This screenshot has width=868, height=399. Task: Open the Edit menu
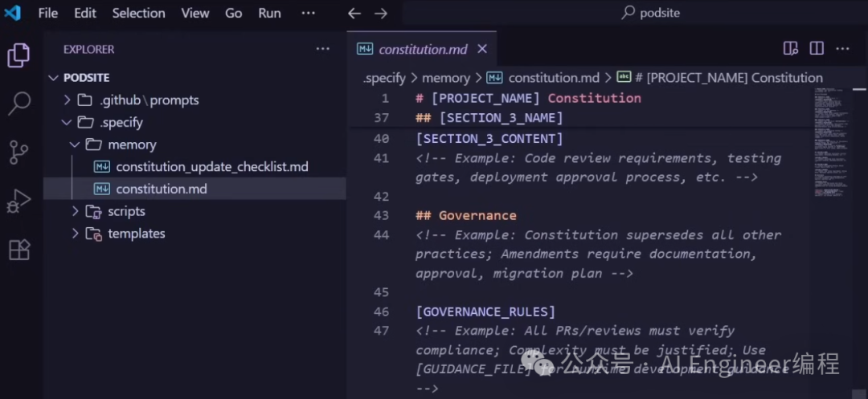(85, 14)
